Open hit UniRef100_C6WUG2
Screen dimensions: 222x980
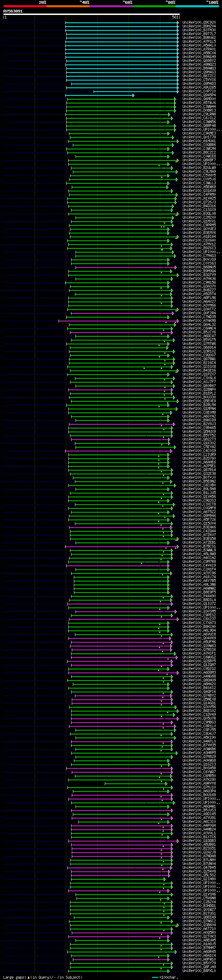[x=199, y=657]
